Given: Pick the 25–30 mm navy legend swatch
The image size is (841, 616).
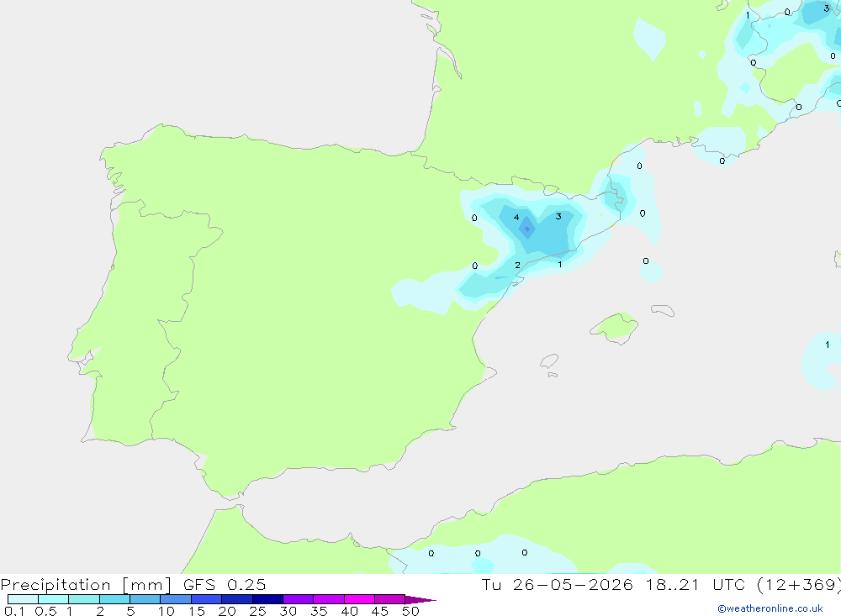Looking at the screenshot, I should [267, 599].
